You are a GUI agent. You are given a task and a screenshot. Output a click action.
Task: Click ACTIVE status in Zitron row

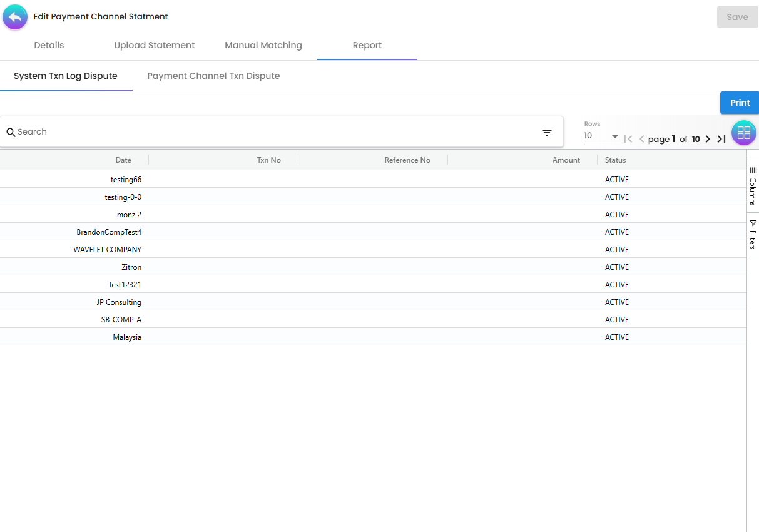coord(617,267)
